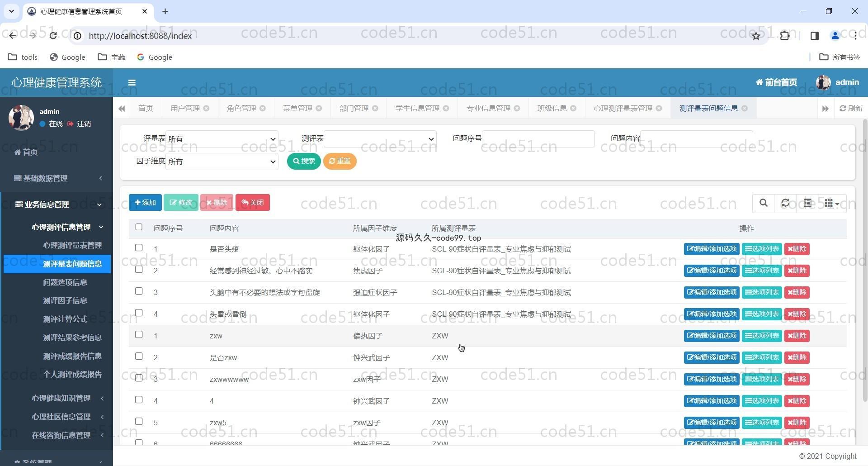Open 选项列表 for 经常感到神经过敏 row
Viewport: 868px width, 466px height.
[762, 271]
